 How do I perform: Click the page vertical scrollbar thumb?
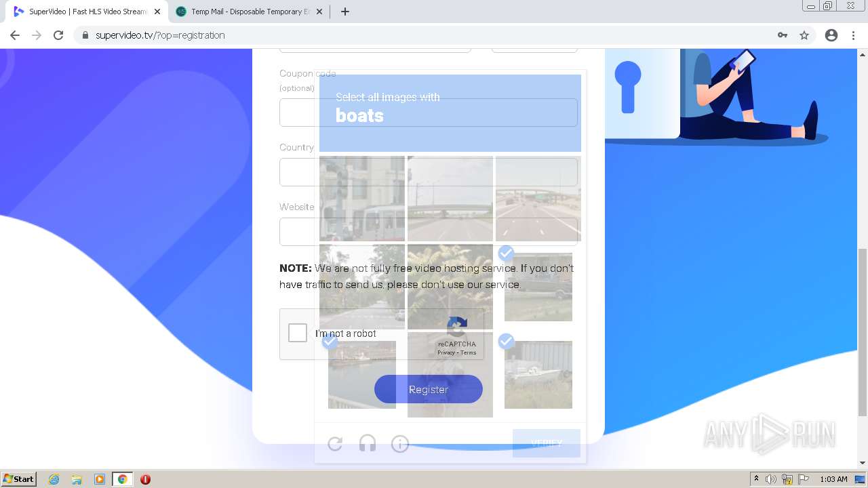pyautogui.click(x=863, y=332)
